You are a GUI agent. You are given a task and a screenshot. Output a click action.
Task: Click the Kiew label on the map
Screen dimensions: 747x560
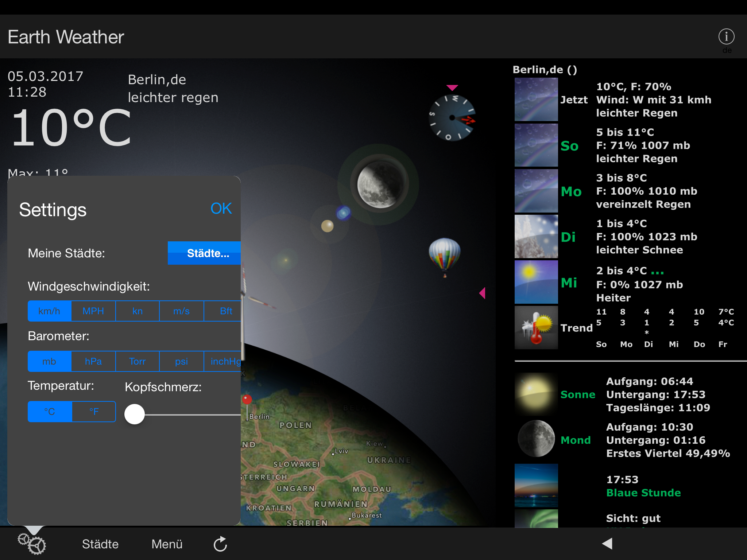[375, 443]
